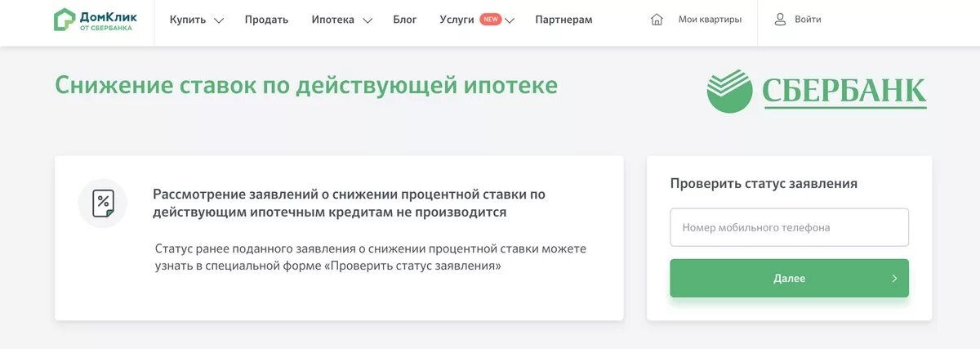Click the user profile icon
The height and width of the screenshot is (349, 980).
[780, 20]
